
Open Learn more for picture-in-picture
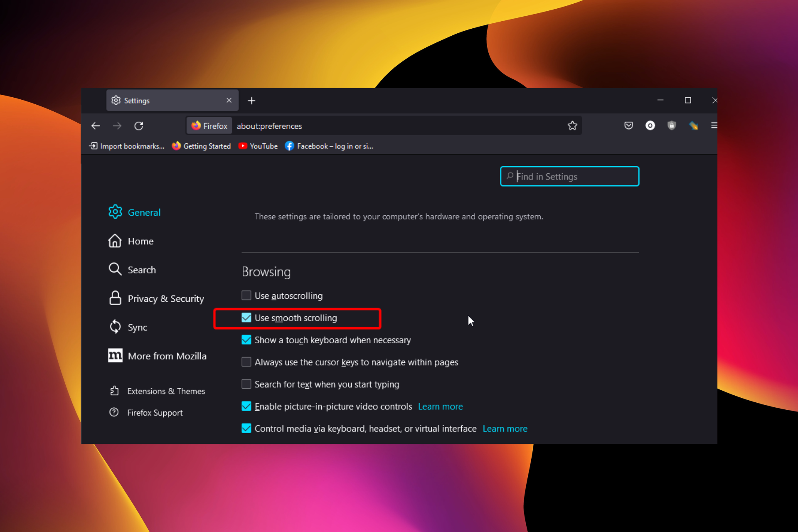click(440, 406)
